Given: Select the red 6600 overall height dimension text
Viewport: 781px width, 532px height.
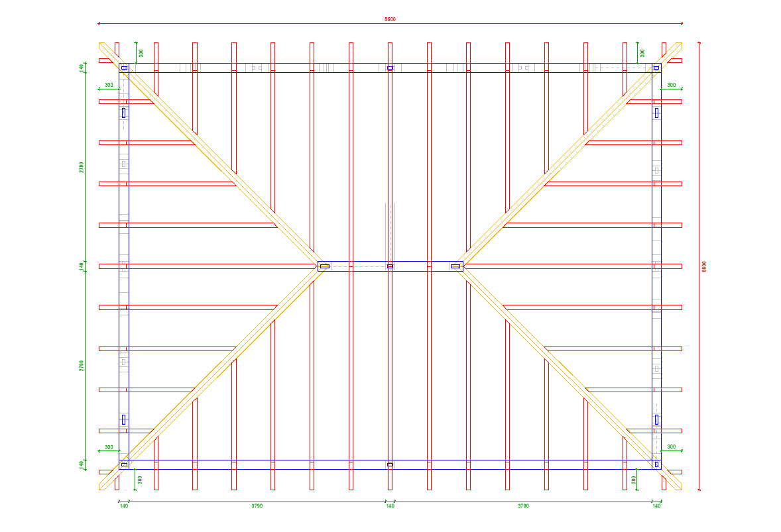Looking at the screenshot, I should point(704,267).
